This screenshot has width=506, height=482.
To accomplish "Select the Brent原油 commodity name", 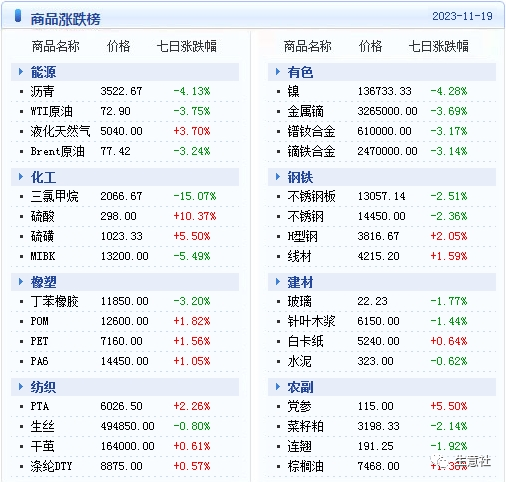I will [57, 151].
